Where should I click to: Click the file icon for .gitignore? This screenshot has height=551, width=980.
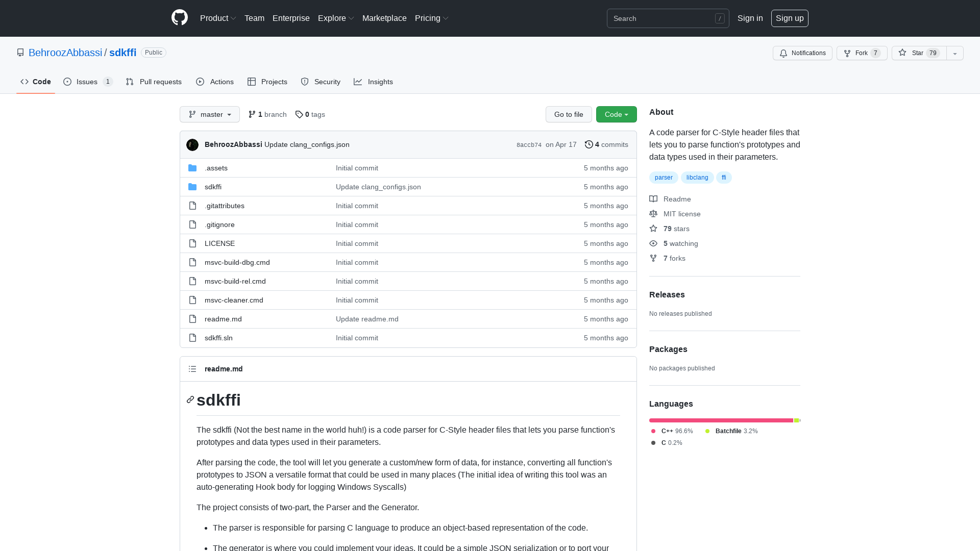192,224
